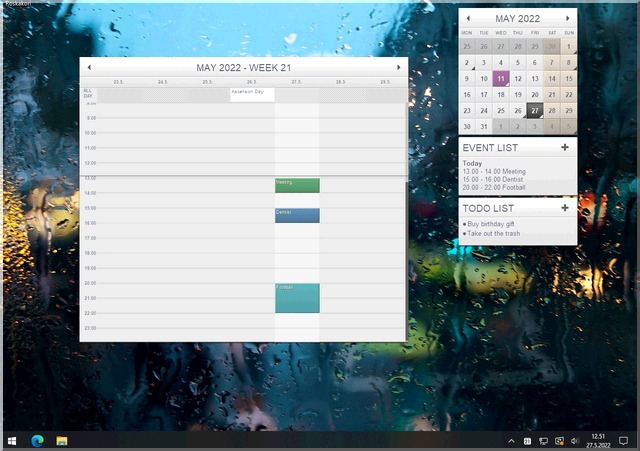Click the 'Today' heading in Event List

coord(472,163)
